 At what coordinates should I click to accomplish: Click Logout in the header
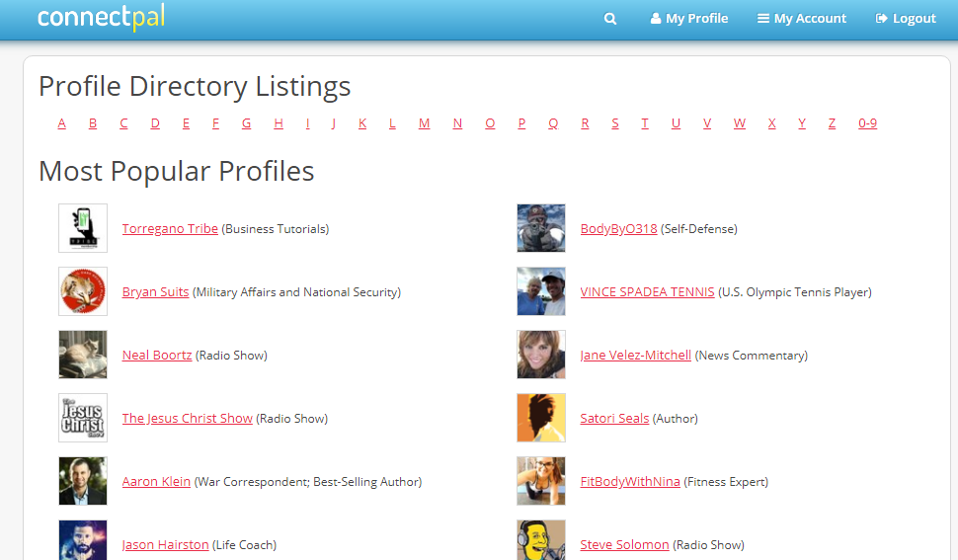[x=906, y=19]
